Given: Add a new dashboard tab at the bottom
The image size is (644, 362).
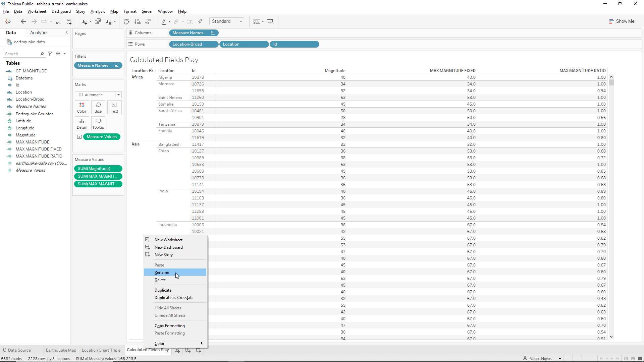Looking at the screenshot, I should [188, 350].
